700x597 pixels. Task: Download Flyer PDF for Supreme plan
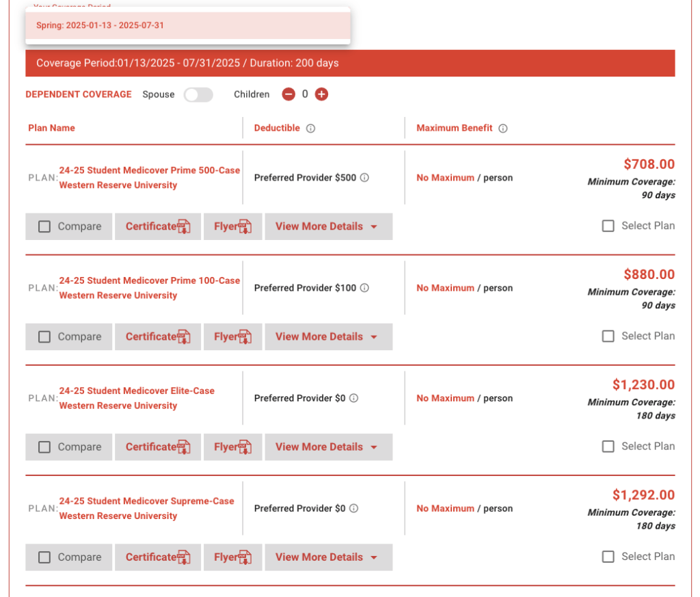pos(232,557)
